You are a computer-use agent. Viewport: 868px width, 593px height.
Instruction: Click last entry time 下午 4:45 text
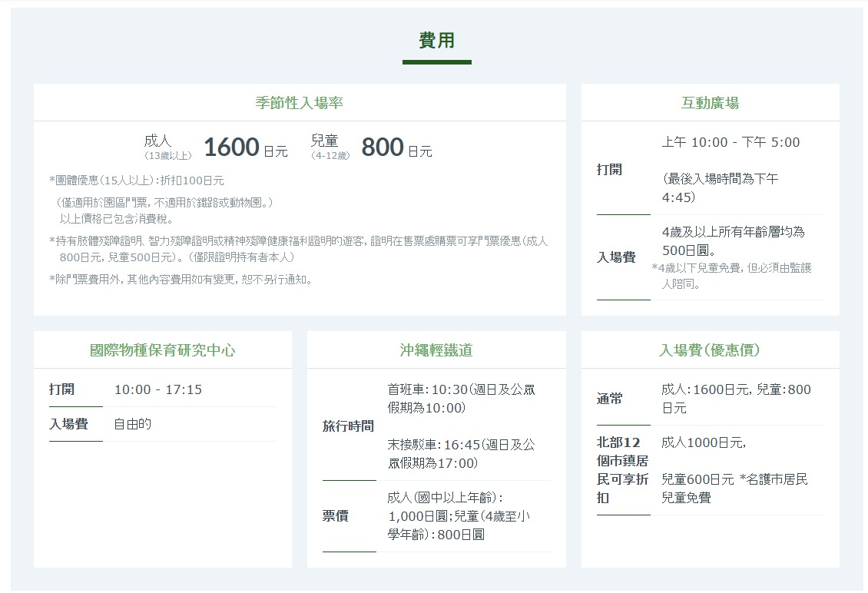[721, 187]
